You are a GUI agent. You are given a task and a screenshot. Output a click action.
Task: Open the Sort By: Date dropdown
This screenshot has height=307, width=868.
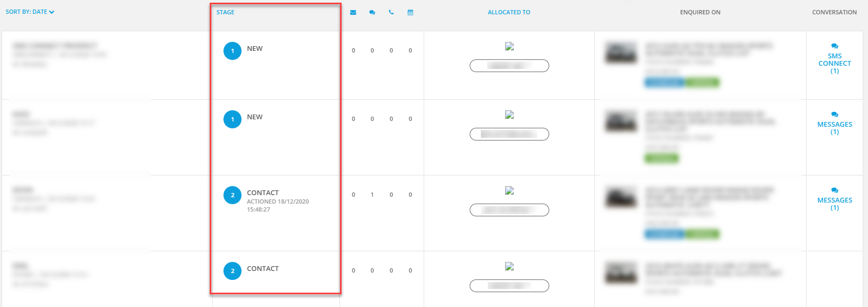pyautogui.click(x=30, y=12)
